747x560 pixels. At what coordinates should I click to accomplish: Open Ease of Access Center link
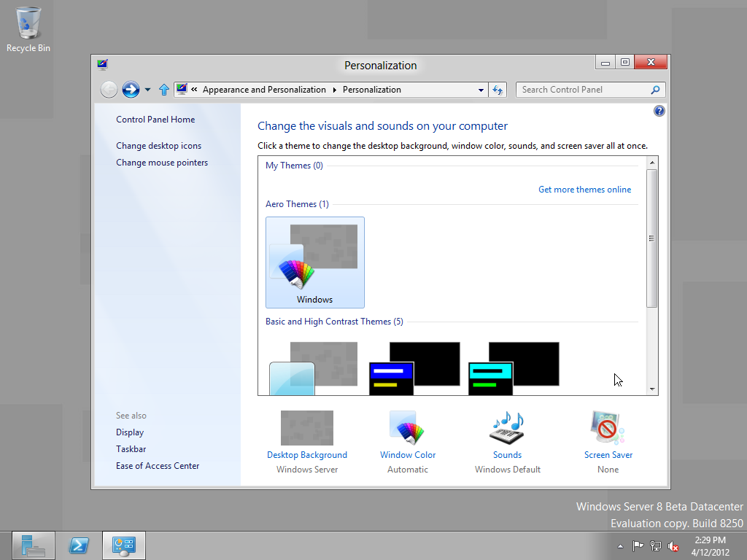(x=158, y=466)
